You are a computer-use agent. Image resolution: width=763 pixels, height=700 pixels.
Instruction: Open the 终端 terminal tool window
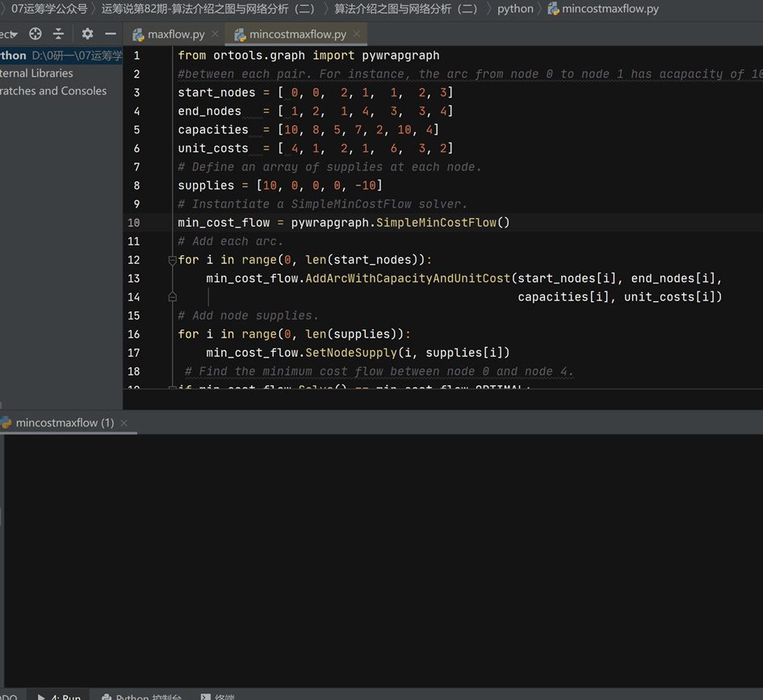coord(217,697)
